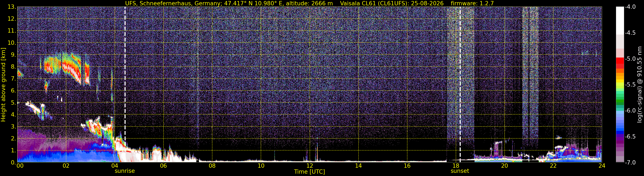644x176 pixels.
Task: Click the 13 km height tick label
Action: [x=12, y=7]
